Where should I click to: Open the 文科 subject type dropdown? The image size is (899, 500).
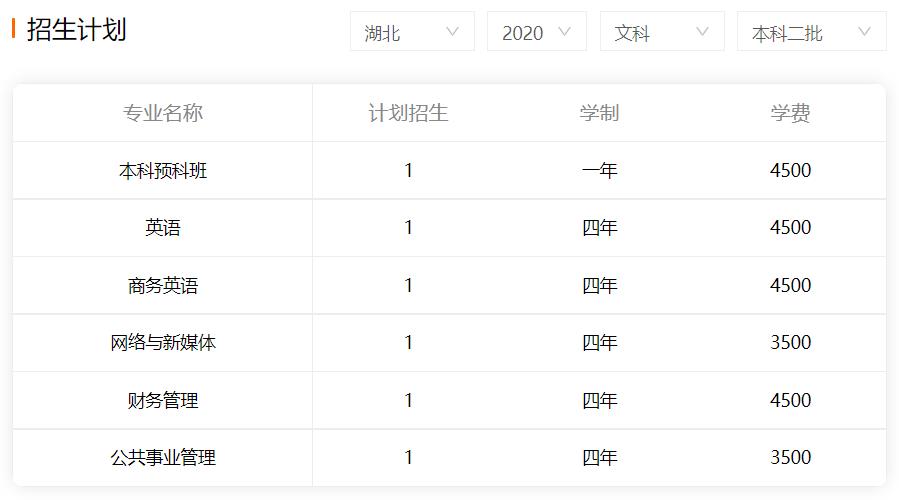662,32
